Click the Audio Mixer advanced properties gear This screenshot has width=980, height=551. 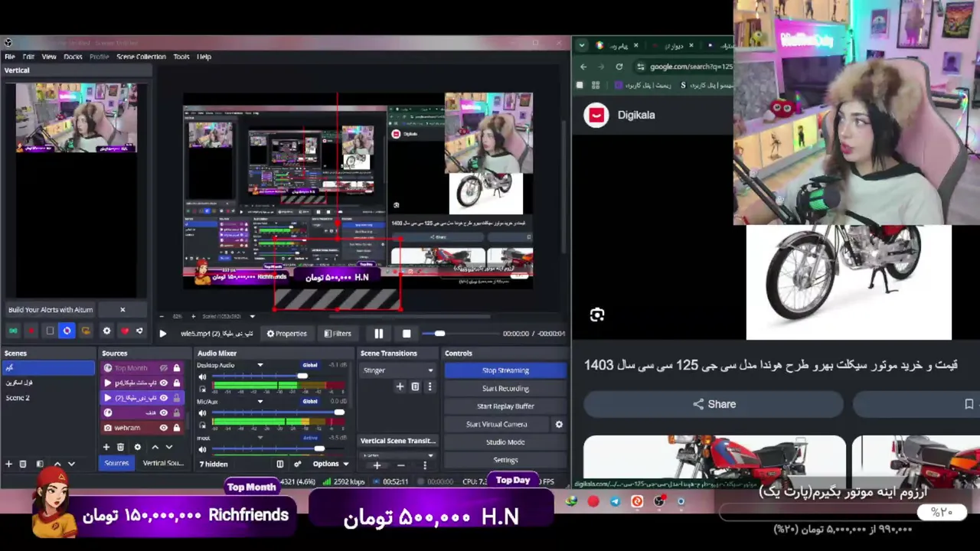(297, 464)
